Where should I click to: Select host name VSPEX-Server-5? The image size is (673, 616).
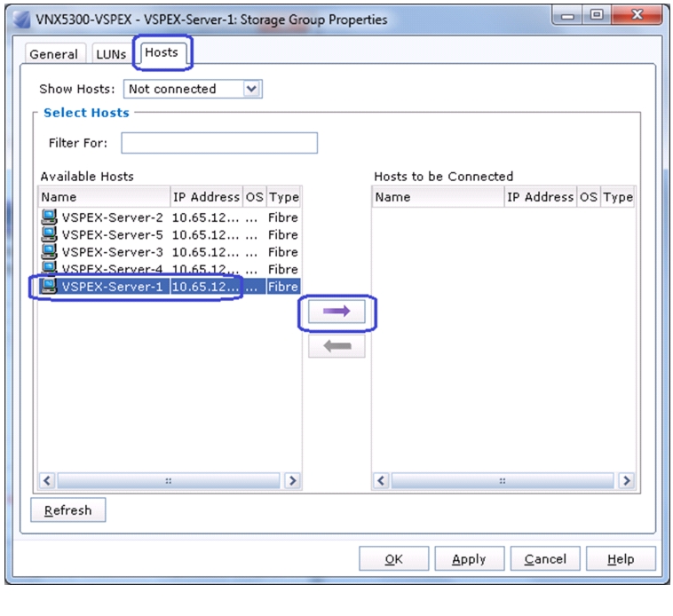pos(113,234)
